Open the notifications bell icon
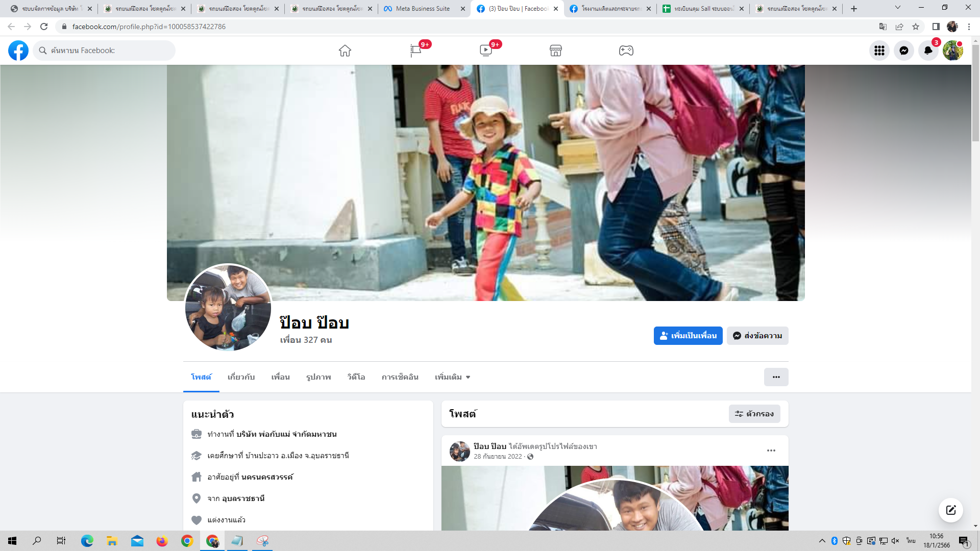The width and height of the screenshot is (980, 551). (928, 51)
